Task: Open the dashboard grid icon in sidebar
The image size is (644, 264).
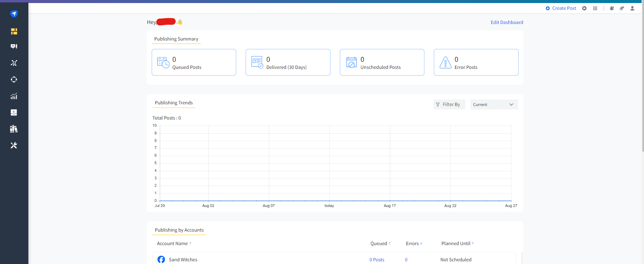Action: coord(14,31)
